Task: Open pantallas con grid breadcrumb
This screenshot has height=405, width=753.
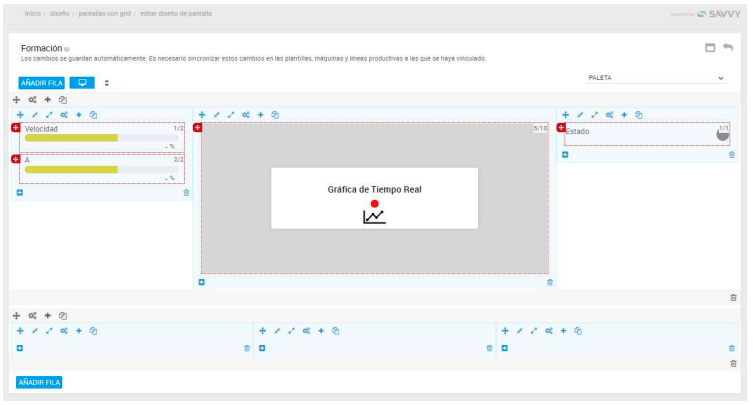Action: (105, 13)
